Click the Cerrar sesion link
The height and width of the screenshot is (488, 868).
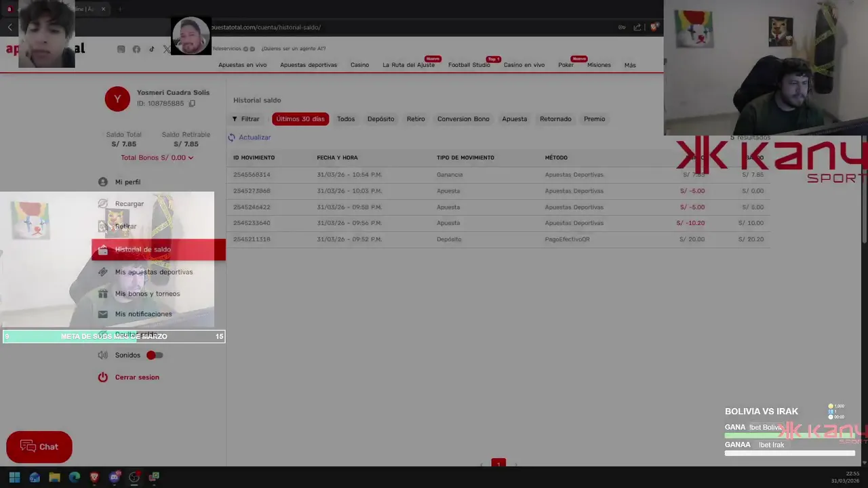pyautogui.click(x=137, y=377)
